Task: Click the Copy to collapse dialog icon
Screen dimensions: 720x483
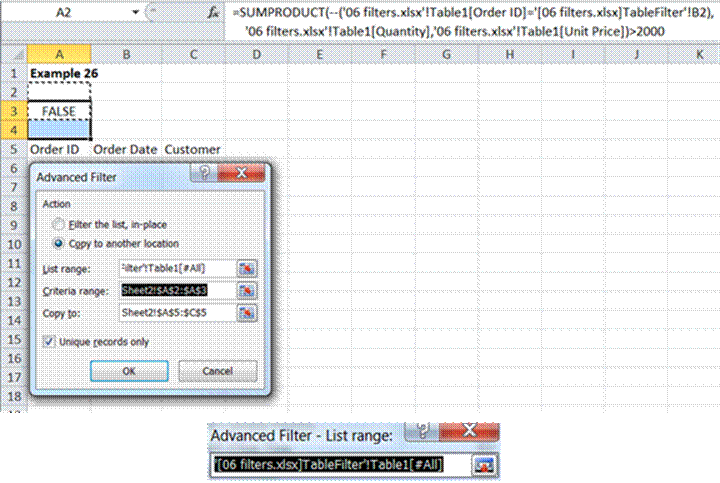Action: 246,313
